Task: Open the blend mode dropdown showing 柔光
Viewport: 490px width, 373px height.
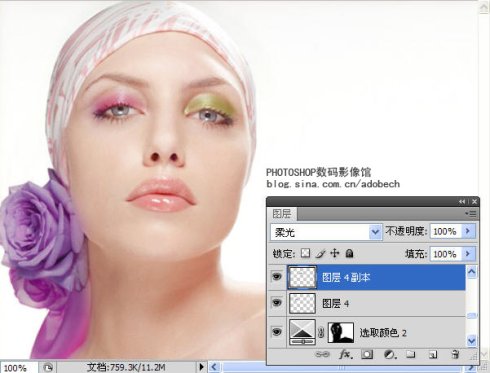Action: [375, 232]
